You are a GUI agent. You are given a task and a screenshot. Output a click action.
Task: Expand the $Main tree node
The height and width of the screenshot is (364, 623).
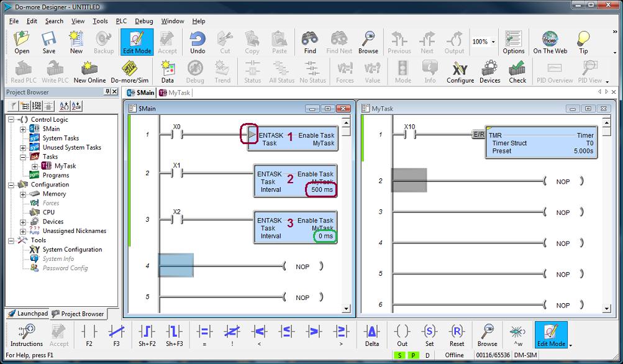coord(23,129)
